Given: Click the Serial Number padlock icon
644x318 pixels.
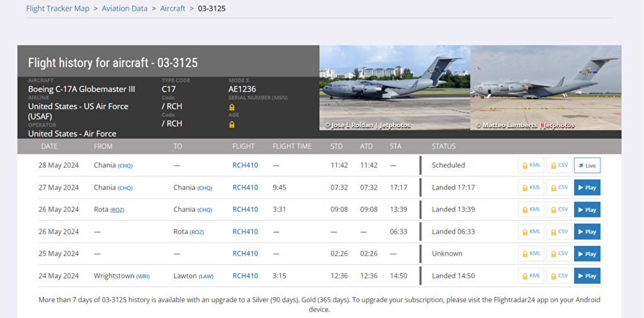Looking at the screenshot, I should [x=232, y=107].
